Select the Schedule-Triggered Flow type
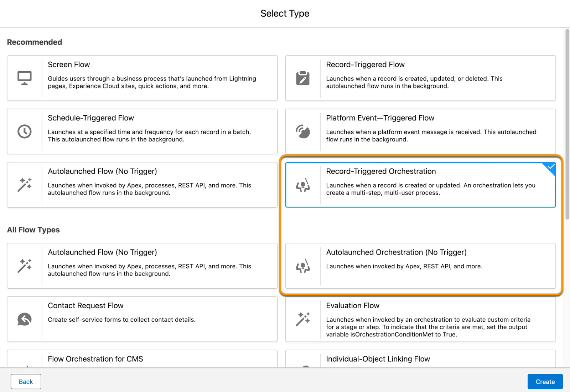 pos(142,131)
